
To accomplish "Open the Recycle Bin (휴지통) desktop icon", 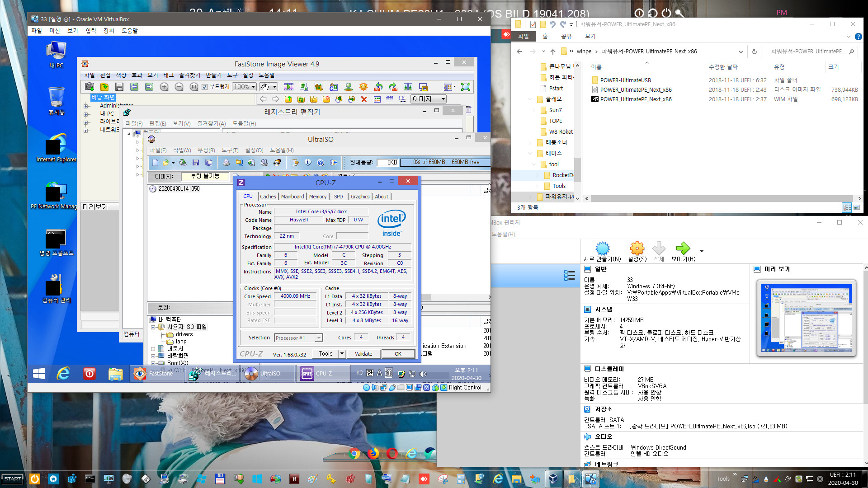I will tap(56, 101).
